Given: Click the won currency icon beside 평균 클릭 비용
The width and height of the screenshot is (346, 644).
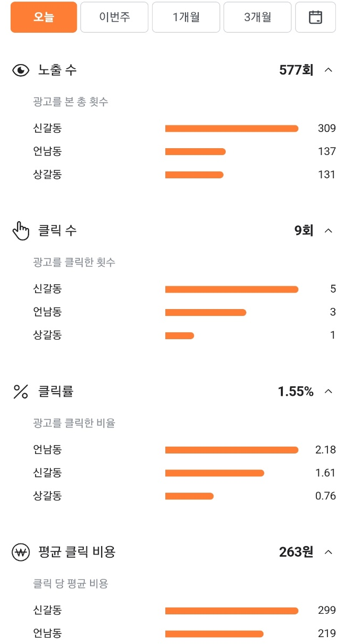Looking at the screenshot, I should (21, 551).
